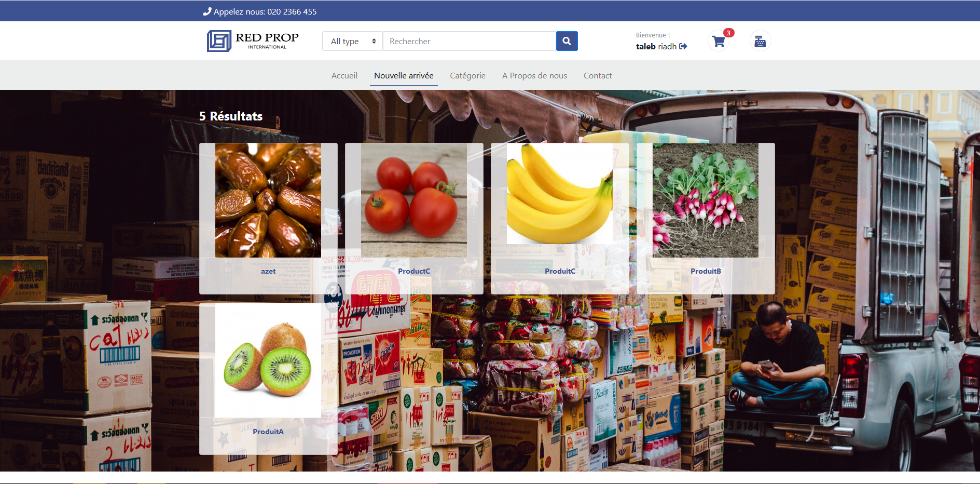Go to the Accueil menu item
This screenshot has width=980, height=484.
coord(344,75)
